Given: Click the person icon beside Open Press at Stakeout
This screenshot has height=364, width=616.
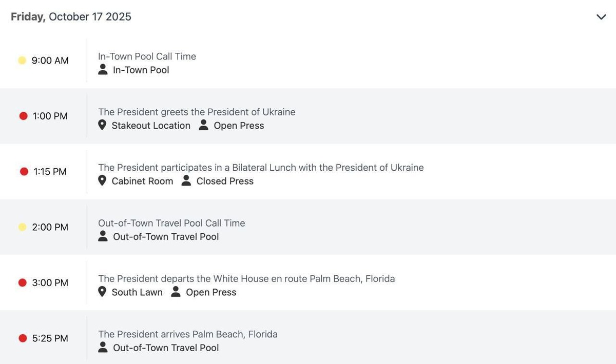Looking at the screenshot, I should pos(203,126).
